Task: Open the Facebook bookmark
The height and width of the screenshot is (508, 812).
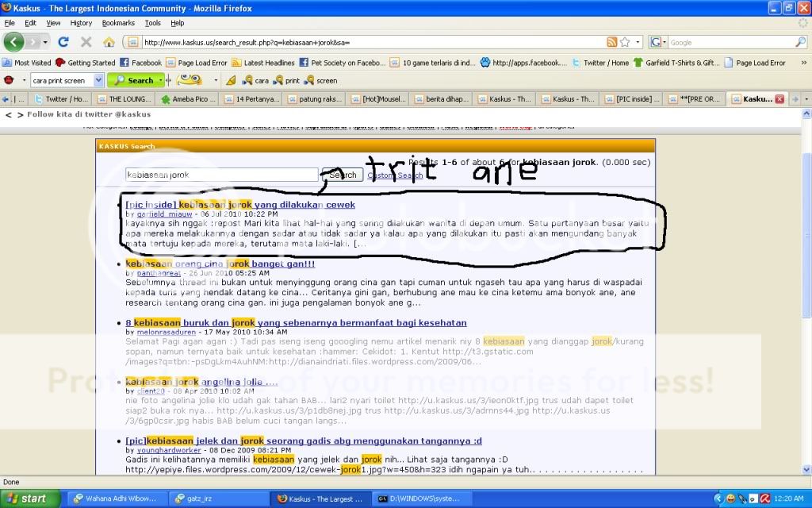Action: pyautogui.click(x=141, y=63)
